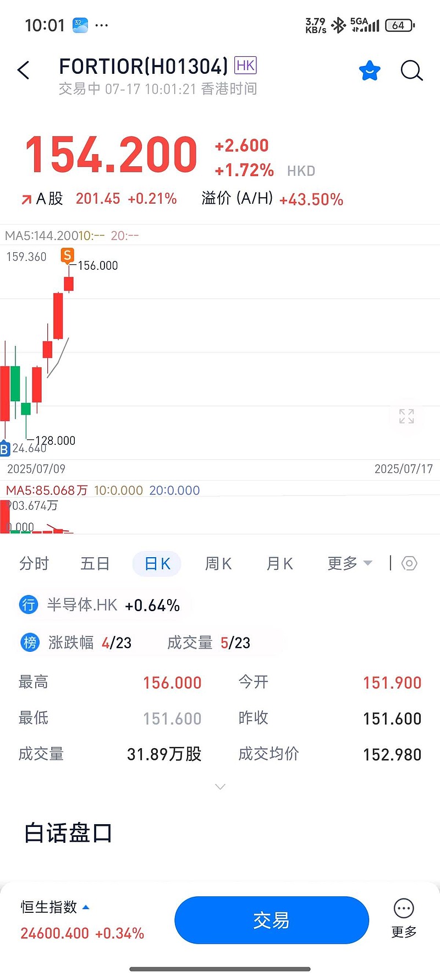Image resolution: width=440 pixels, height=980 pixels.
Task: Expand more quote details chevron
Action: [220, 787]
